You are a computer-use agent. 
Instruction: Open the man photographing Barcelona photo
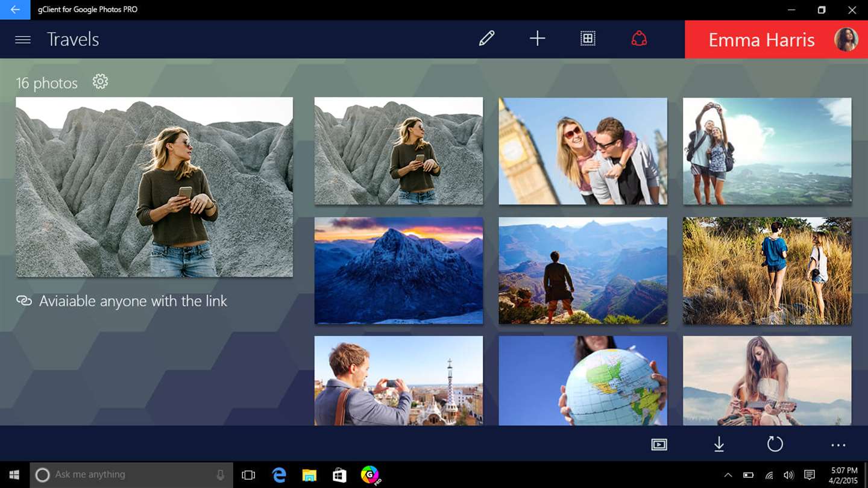pyautogui.click(x=398, y=381)
